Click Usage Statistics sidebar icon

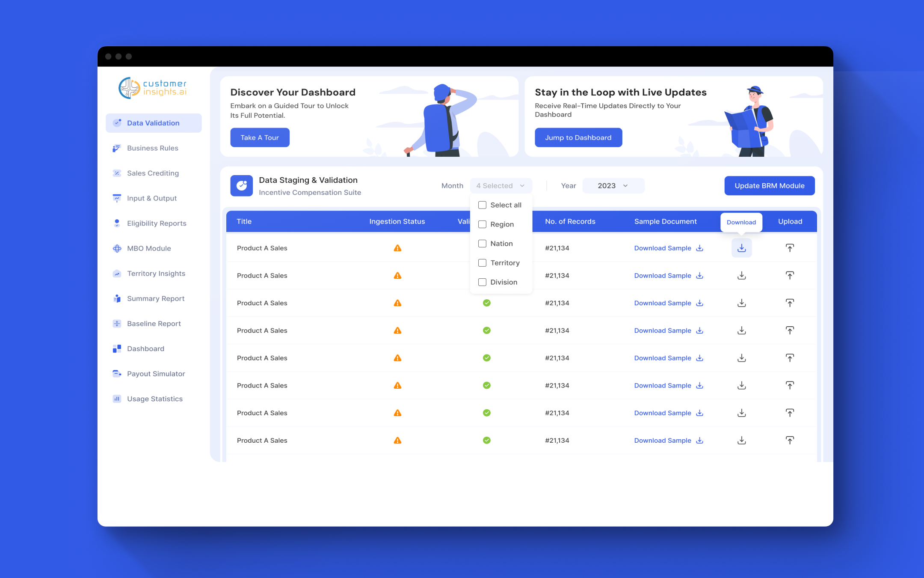[117, 399]
